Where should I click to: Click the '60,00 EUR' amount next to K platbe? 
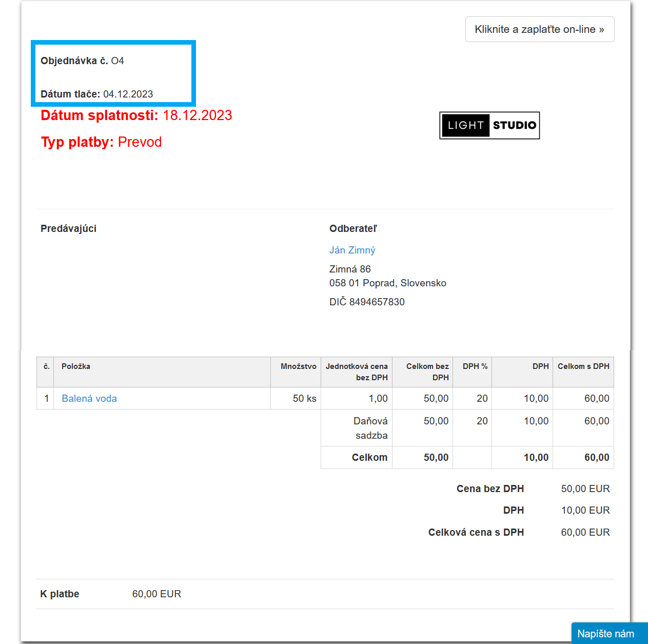coord(156,594)
